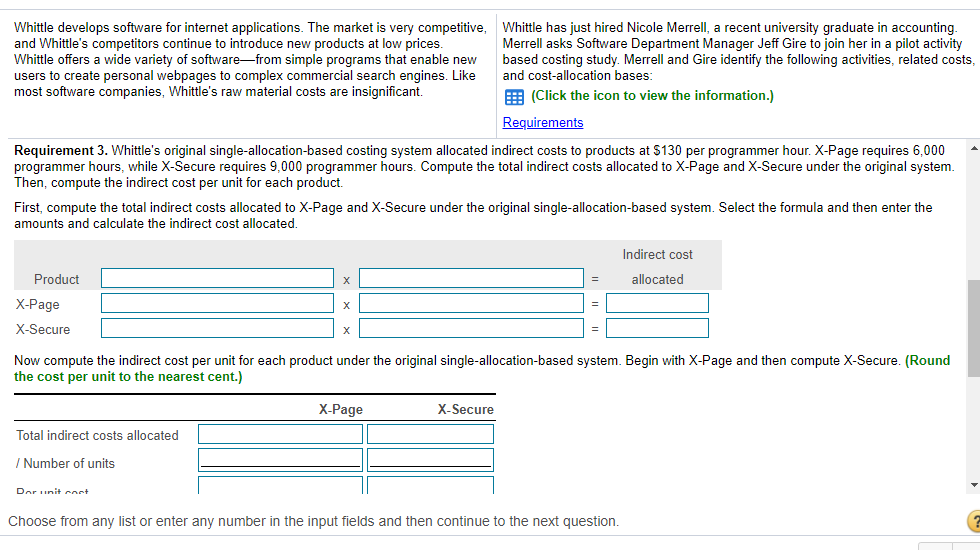The width and height of the screenshot is (980, 550).
Task: Click the 'Product' label in formula table
Action: [x=56, y=279]
